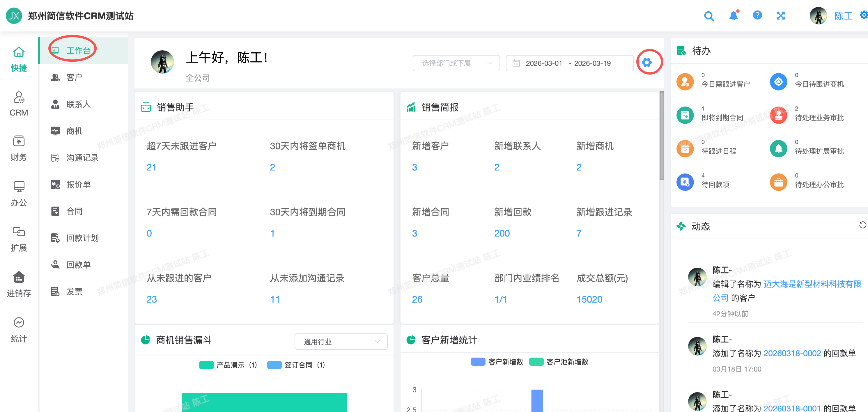Click 待跟进日程 calendar icon
The height and width of the screenshot is (412, 868).
[685, 148]
